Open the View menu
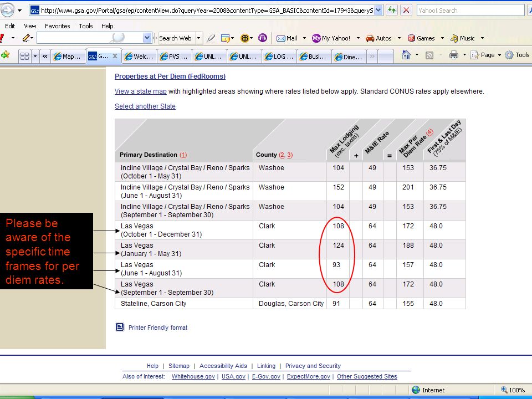The width and height of the screenshot is (532, 399). click(30, 26)
